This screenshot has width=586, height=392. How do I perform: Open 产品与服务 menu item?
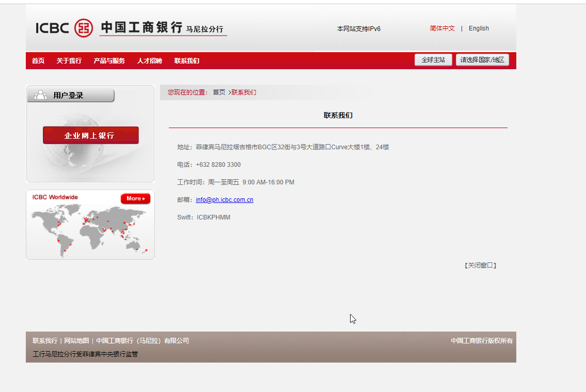109,60
